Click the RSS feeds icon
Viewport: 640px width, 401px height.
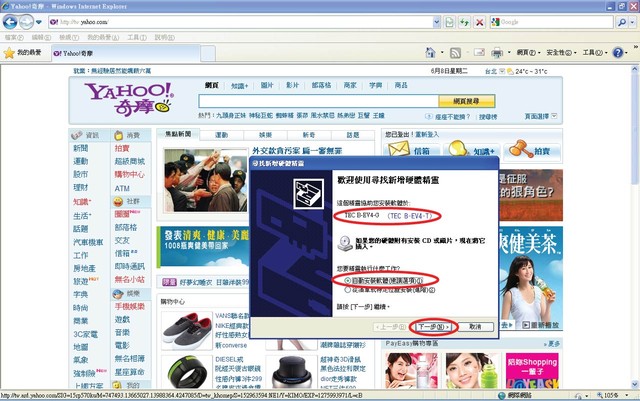455,53
